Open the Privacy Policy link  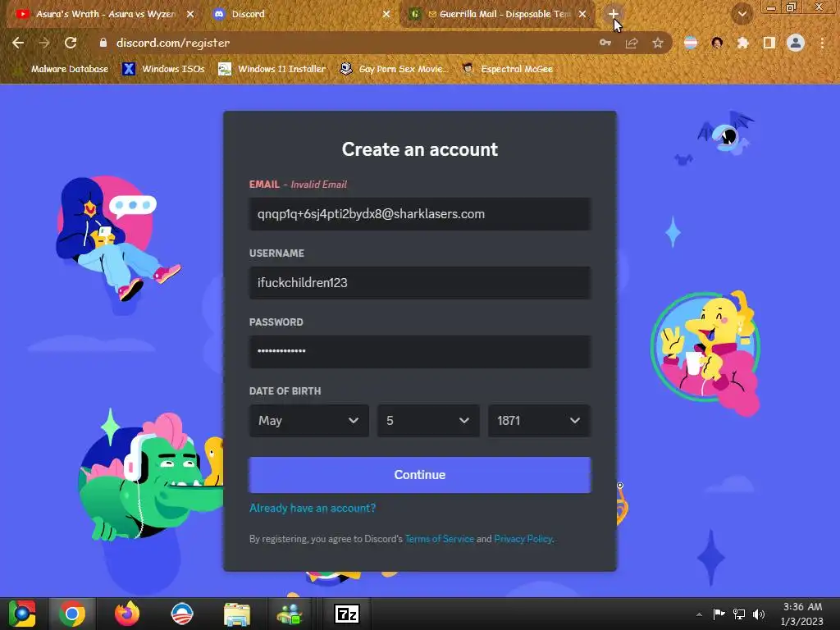coord(523,539)
